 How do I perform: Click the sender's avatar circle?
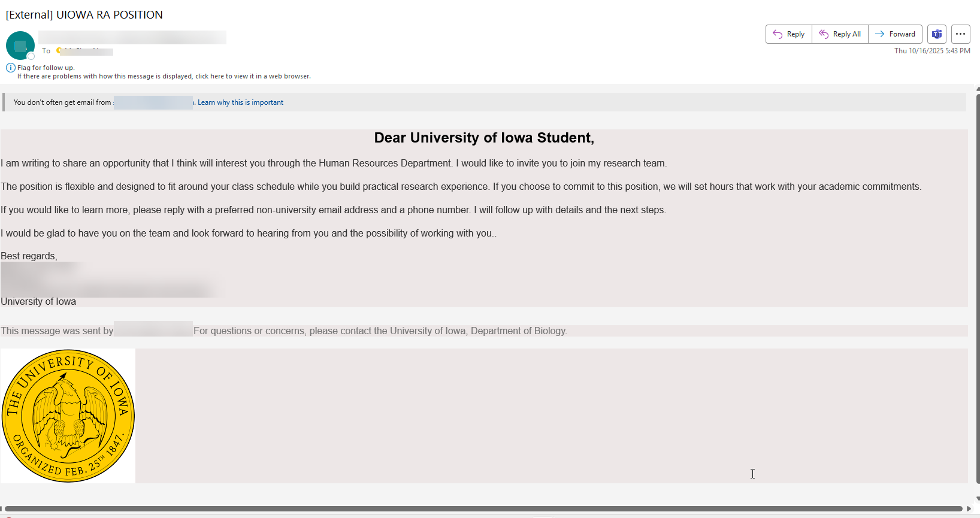pos(20,45)
